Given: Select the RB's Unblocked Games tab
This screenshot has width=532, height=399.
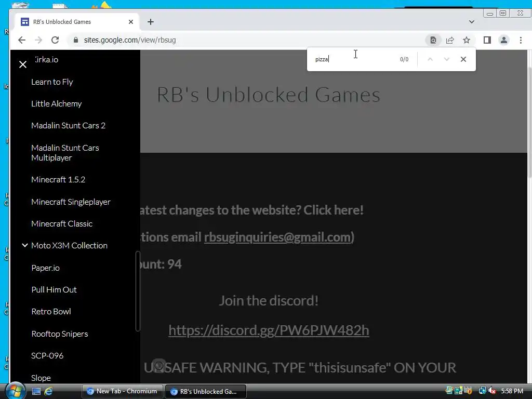Looking at the screenshot, I should [x=77, y=22].
